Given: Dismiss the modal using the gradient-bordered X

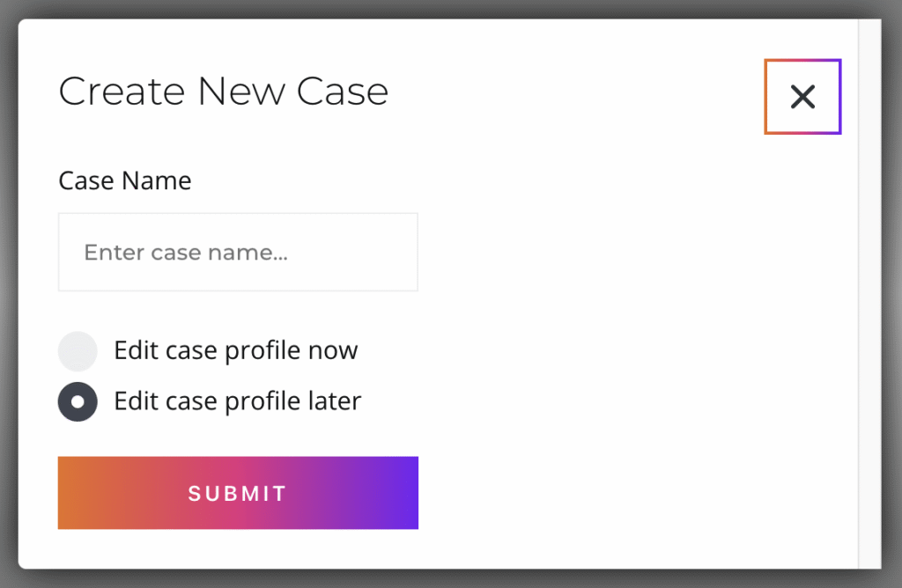Looking at the screenshot, I should pyautogui.click(x=802, y=97).
